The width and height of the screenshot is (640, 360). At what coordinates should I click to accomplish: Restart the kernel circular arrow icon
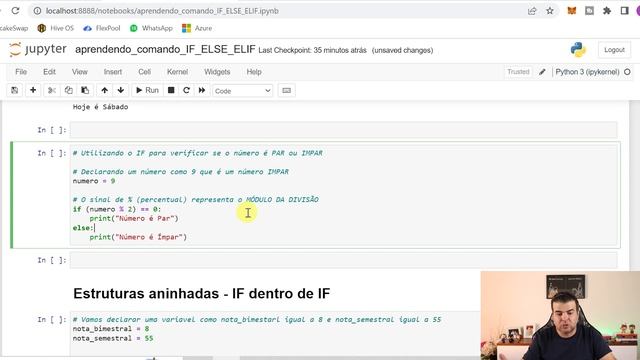[187, 90]
